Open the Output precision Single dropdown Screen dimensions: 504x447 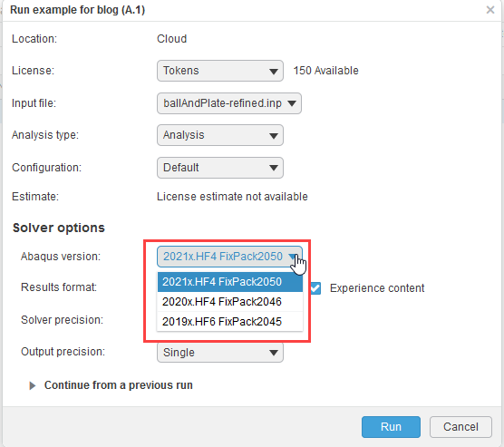(x=220, y=353)
